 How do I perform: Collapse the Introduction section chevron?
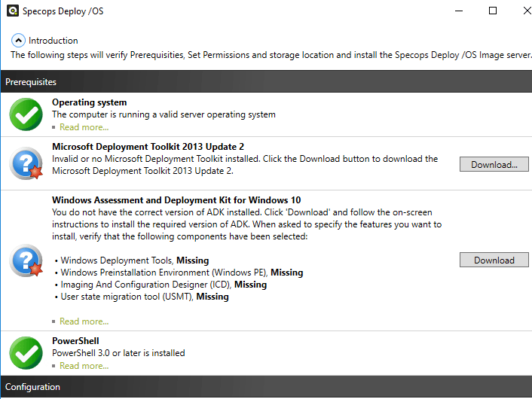click(x=18, y=41)
